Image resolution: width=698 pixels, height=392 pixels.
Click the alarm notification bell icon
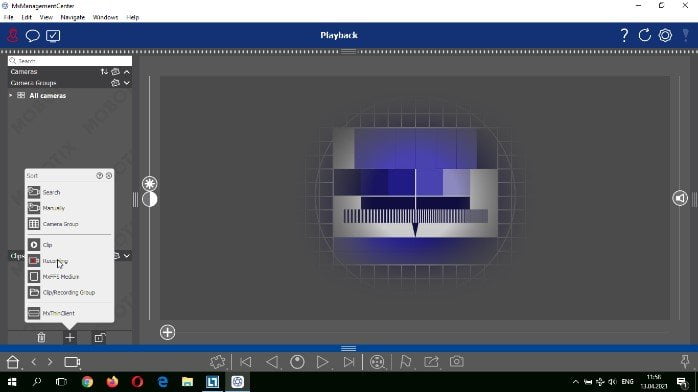click(x=686, y=35)
